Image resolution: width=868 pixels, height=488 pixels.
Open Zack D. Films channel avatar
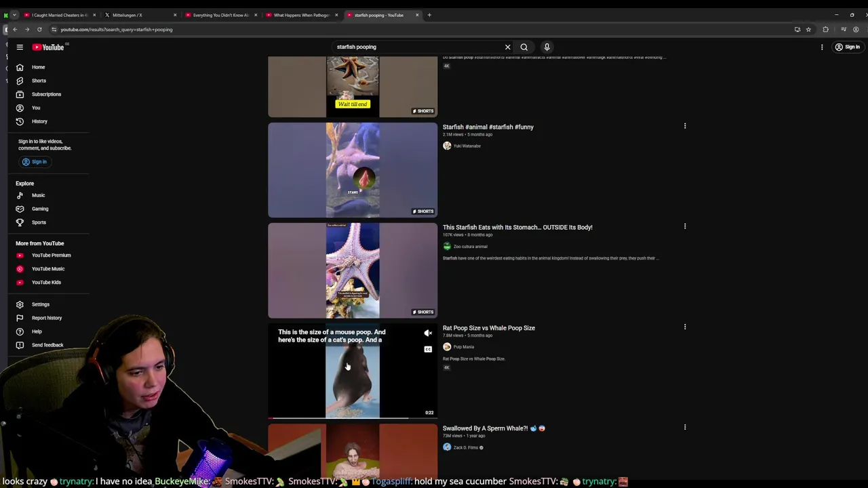click(x=447, y=447)
